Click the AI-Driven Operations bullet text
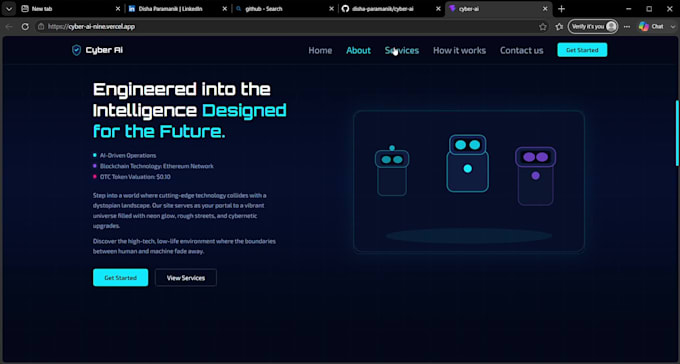 pos(128,155)
